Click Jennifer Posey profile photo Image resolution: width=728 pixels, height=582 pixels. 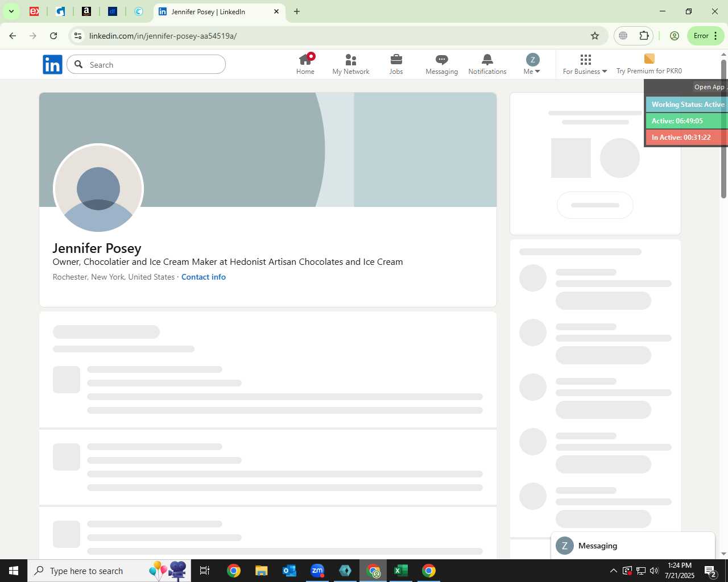[x=98, y=189]
